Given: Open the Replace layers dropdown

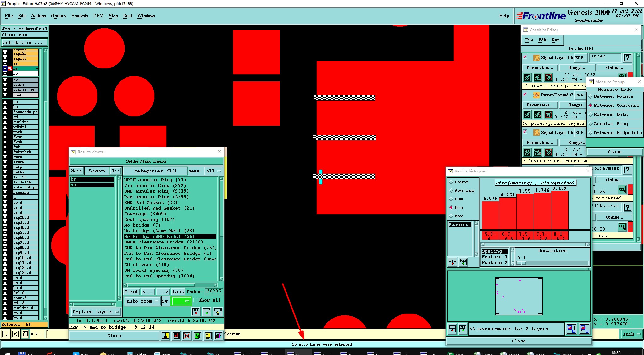Looking at the screenshot, I should pyautogui.click(x=95, y=312).
